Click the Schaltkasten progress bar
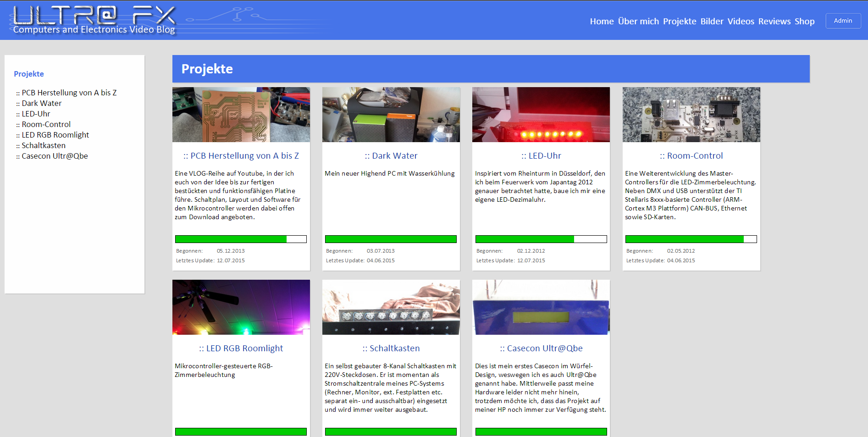 (x=391, y=431)
